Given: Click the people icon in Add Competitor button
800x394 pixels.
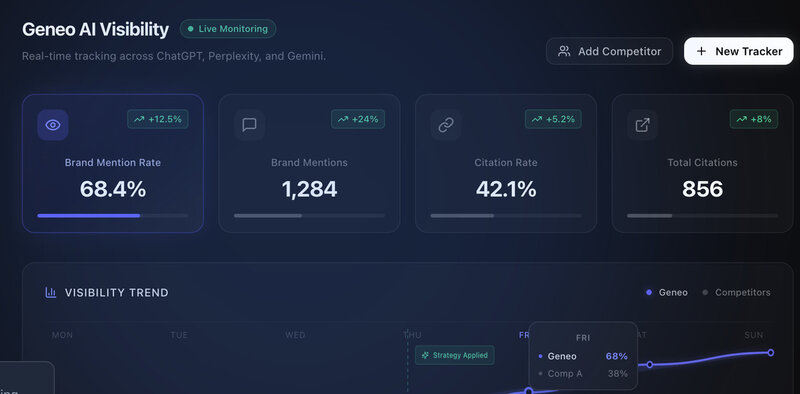Looking at the screenshot, I should coord(564,51).
